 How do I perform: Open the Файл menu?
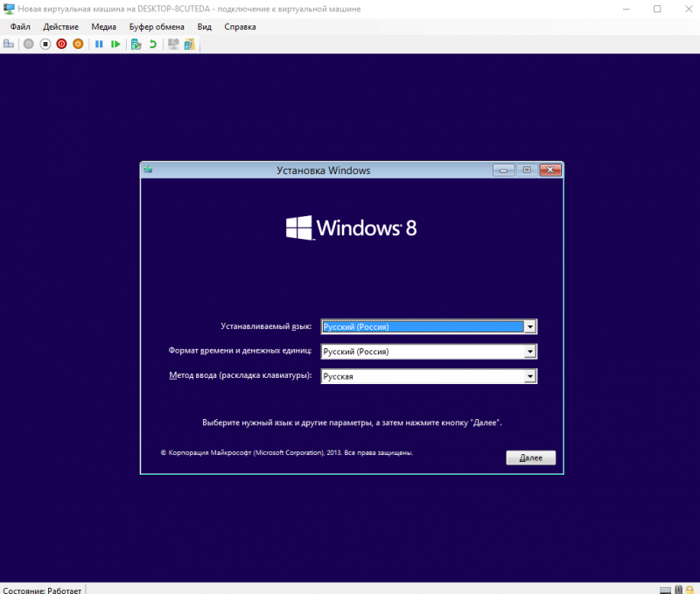[x=20, y=27]
